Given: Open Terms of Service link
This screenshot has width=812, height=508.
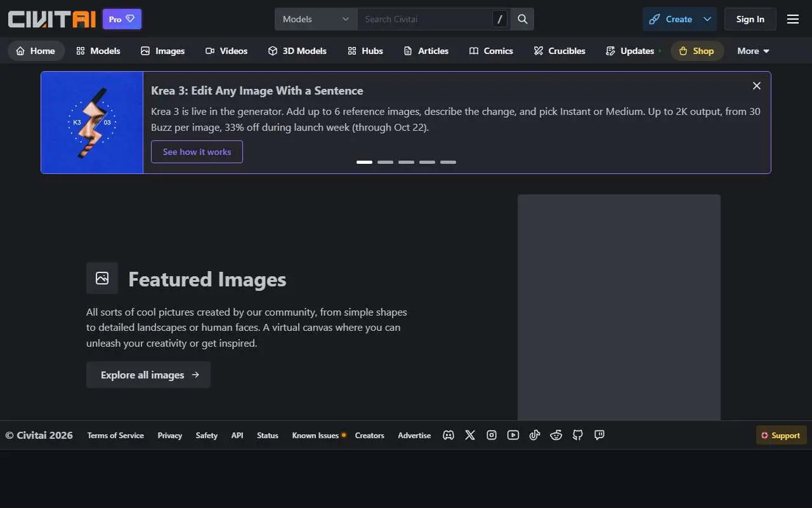Looking at the screenshot, I should point(115,436).
